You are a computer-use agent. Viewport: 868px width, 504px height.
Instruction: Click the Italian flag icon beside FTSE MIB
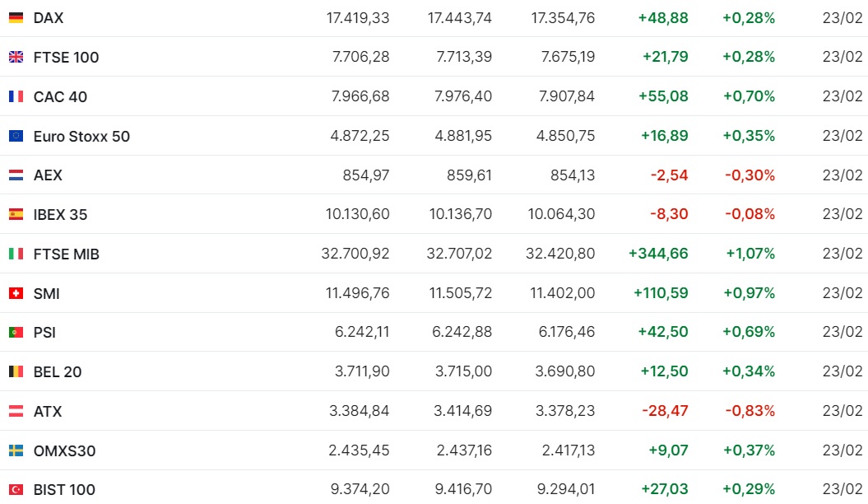tap(16, 254)
